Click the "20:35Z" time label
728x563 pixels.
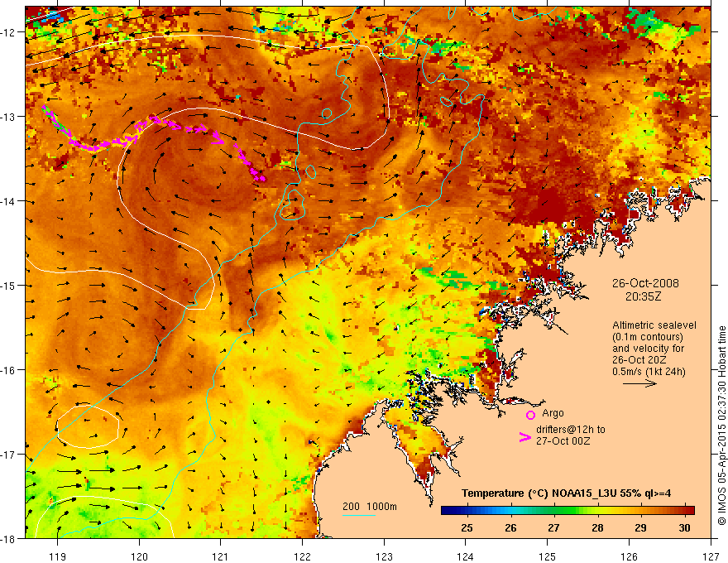pos(643,296)
